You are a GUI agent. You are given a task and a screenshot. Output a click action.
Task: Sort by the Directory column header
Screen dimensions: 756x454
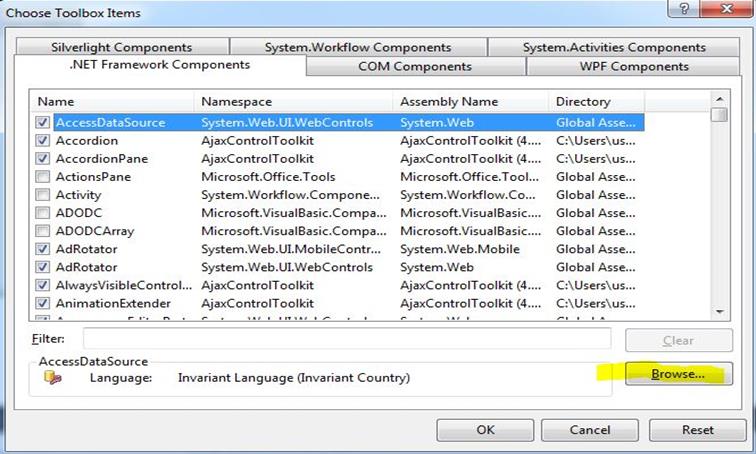point(596,102)
